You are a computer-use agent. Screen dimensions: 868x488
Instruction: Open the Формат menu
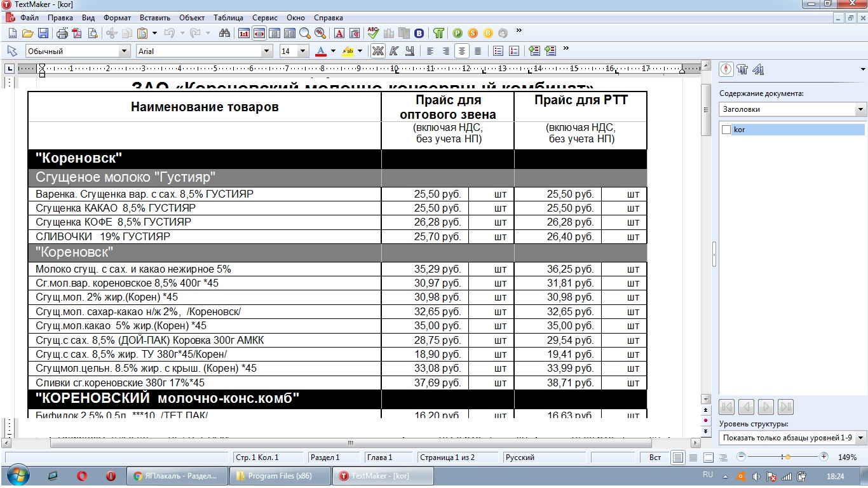tap(117, 18)
